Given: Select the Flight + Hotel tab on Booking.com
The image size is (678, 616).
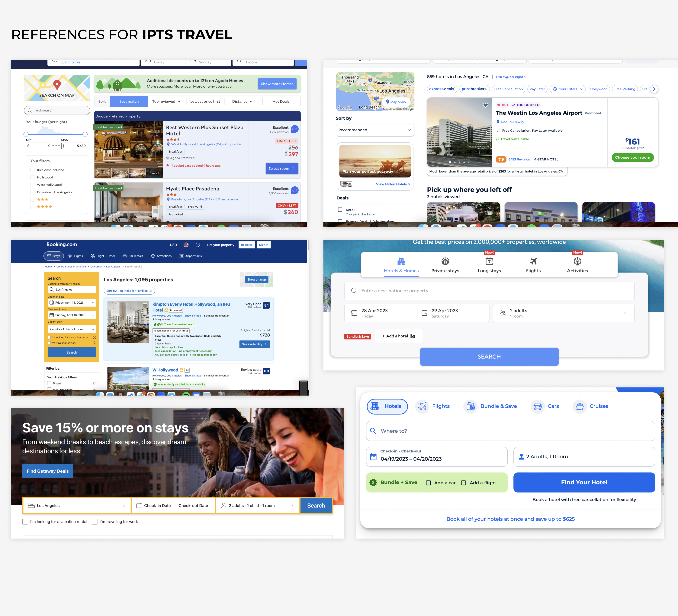Looking at the screenshot, I should [x=103, y=256].
